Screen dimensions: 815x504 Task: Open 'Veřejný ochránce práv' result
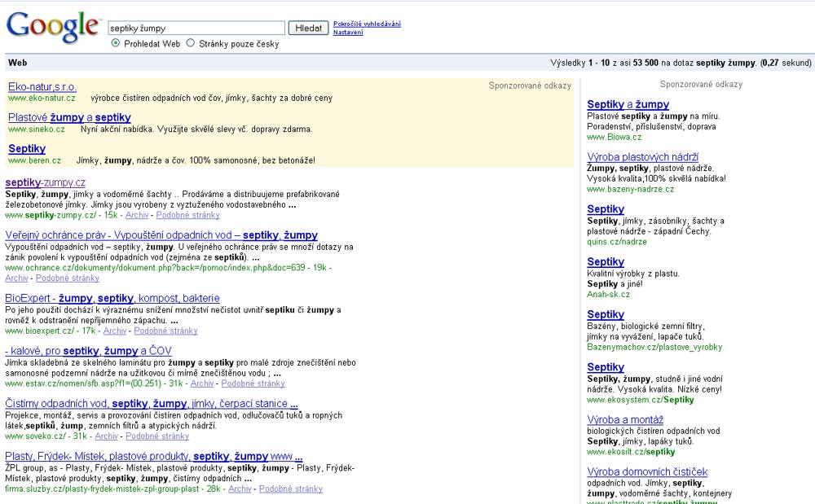point(161,235)
